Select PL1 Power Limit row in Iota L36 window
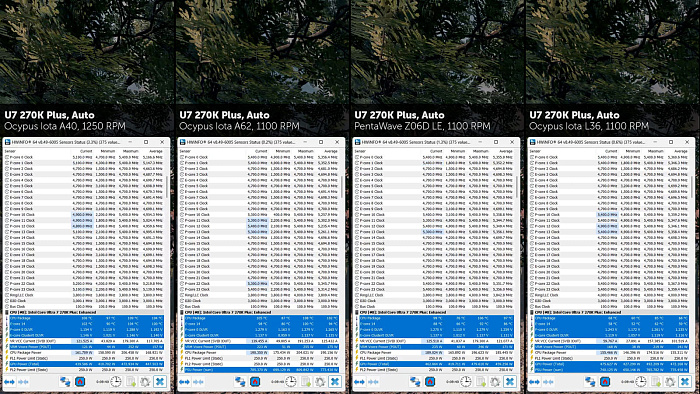700x394 pixels. tap(609, 358)
